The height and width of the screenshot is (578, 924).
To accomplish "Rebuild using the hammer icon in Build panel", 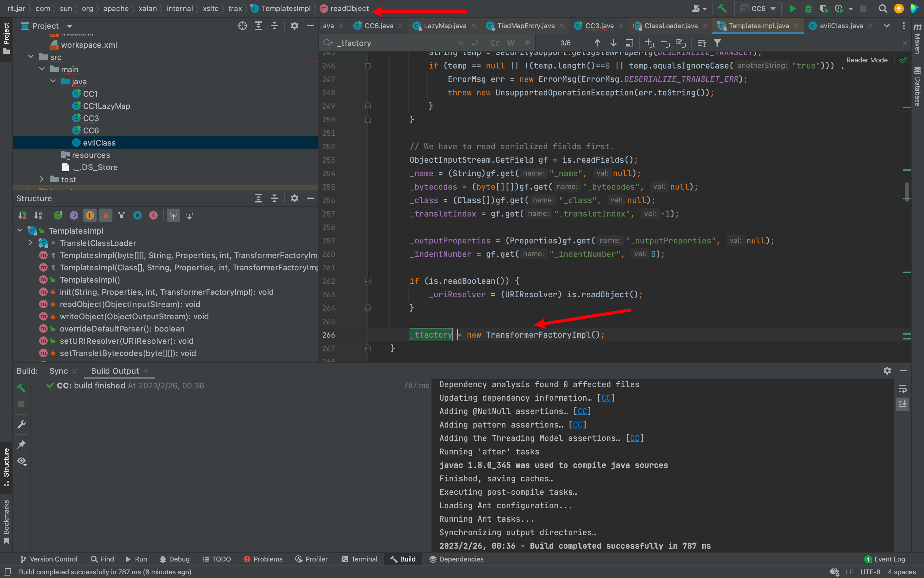I will 21,388.
